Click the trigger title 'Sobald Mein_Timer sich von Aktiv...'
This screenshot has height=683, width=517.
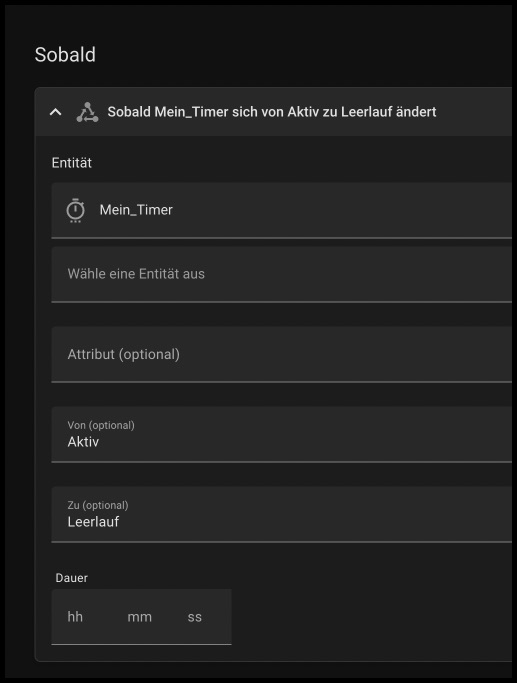[x=272, y=112]
